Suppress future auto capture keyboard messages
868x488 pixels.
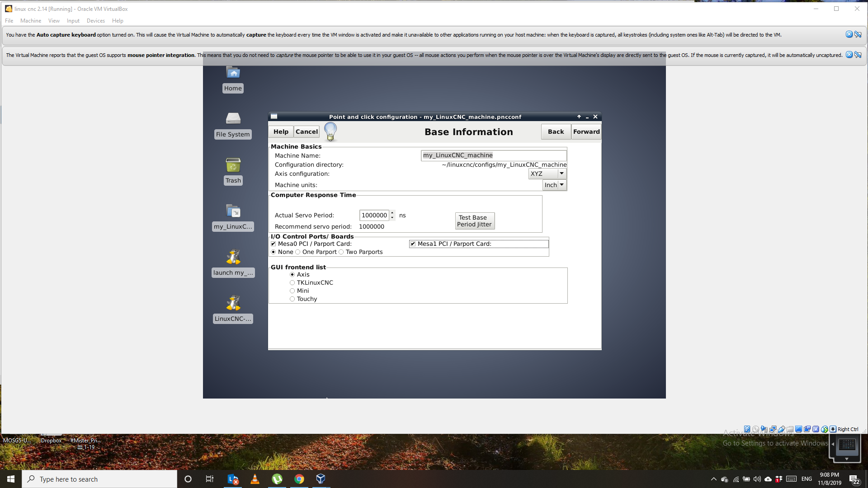[858, 34]
